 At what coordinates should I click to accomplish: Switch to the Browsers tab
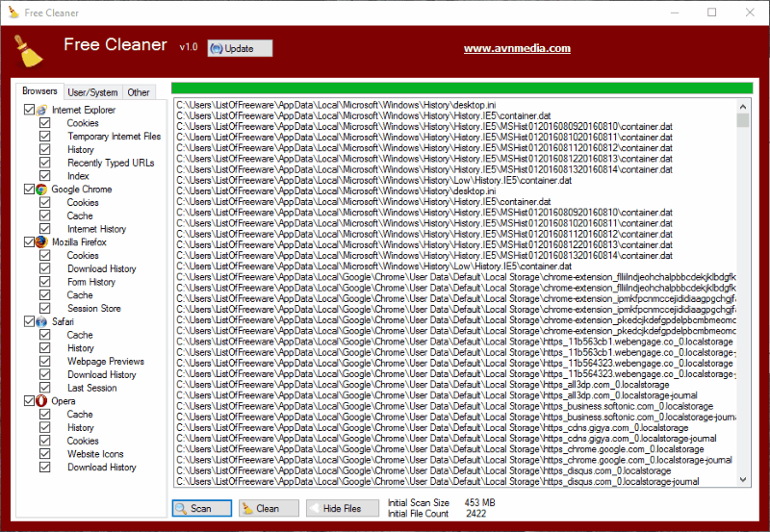click(x=39, y=91)
